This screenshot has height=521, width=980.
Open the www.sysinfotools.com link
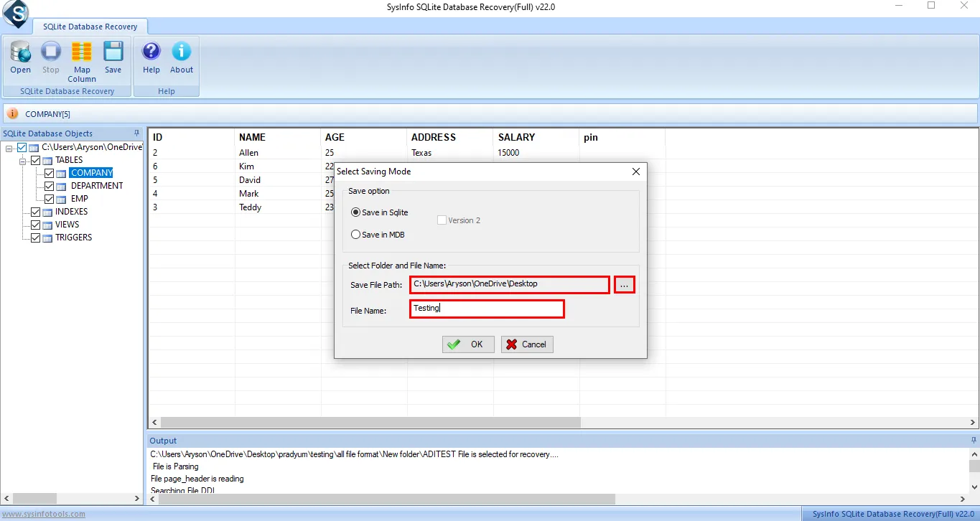coord(43,514)
